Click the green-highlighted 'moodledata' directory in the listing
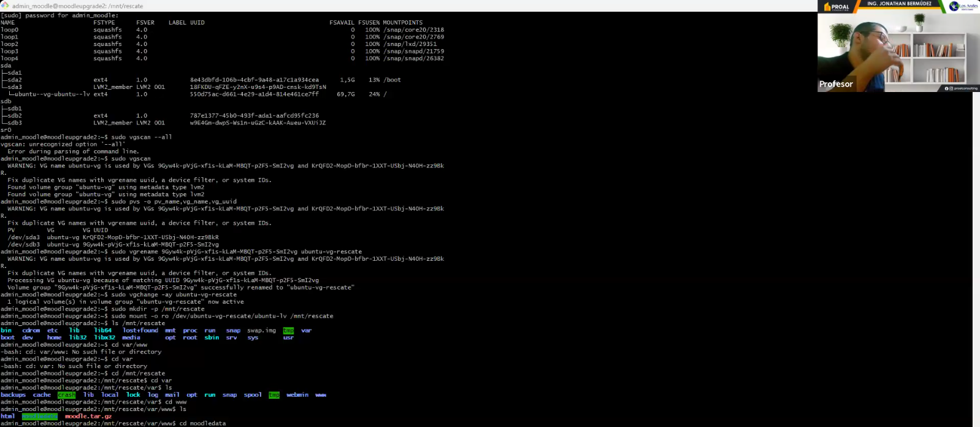The width and height of the screenshot is (980, 427). tap(40, 416)
